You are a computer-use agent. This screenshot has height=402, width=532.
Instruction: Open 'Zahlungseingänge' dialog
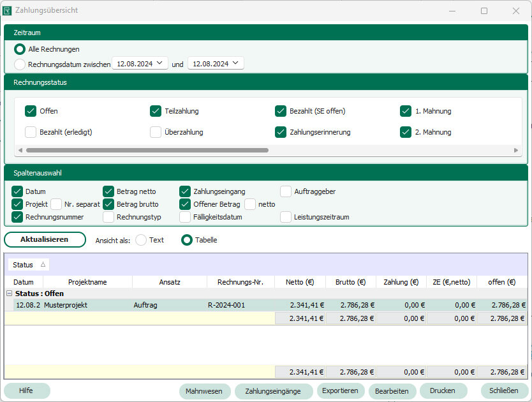(274, 391)
